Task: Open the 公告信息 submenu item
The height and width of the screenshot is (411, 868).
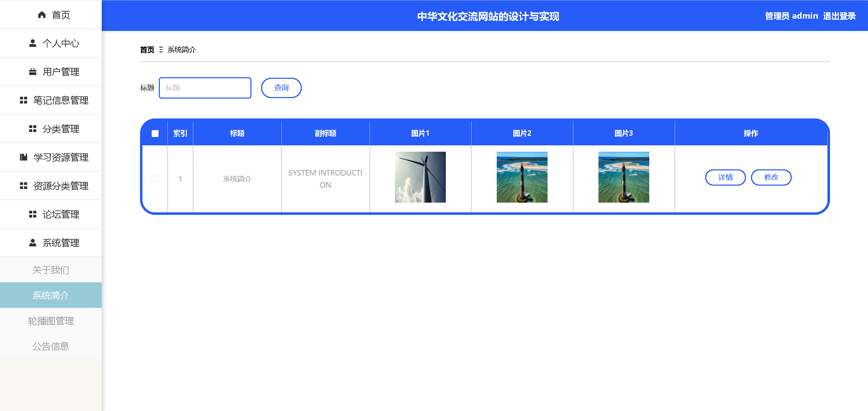Action: tap(51, 346)
